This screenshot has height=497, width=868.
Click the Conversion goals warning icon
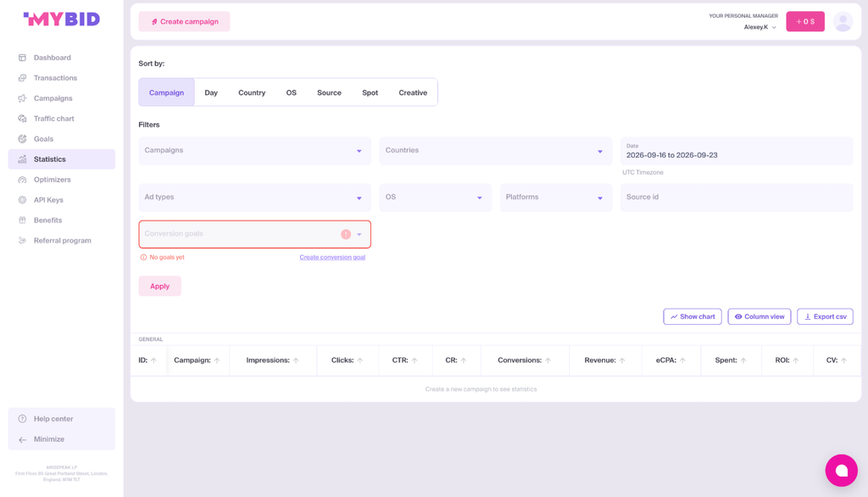346,234
